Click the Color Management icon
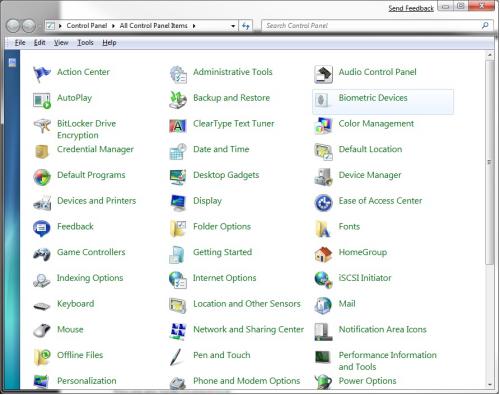Image resolution: width=500 pixels, height=395 pixels. pyautogui.click(x=323, y=126)
